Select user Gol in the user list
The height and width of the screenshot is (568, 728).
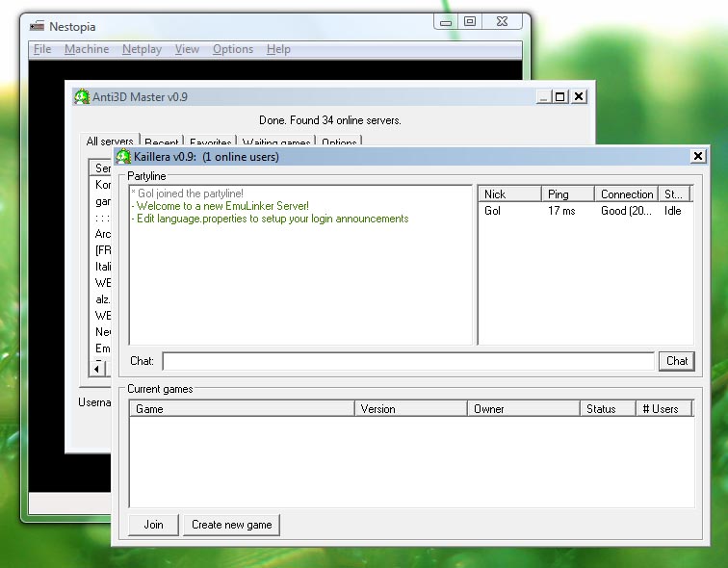pos(492,211)
